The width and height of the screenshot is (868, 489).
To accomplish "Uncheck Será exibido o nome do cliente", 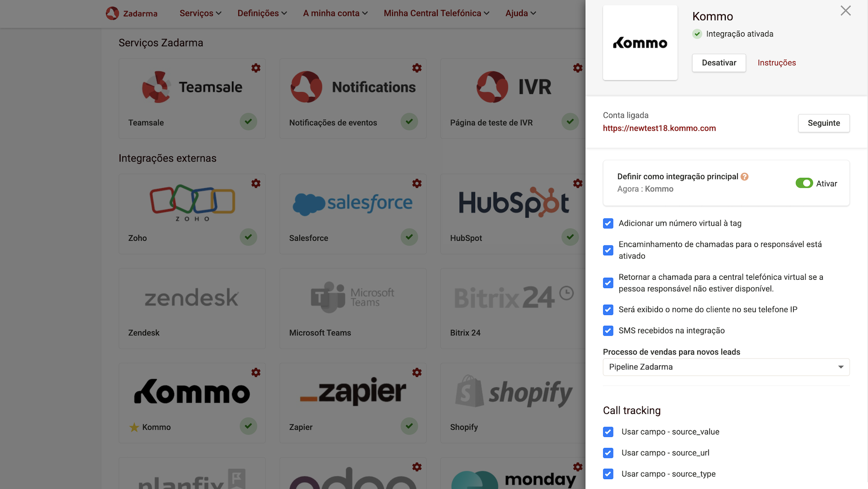I will tap(608, 310).
